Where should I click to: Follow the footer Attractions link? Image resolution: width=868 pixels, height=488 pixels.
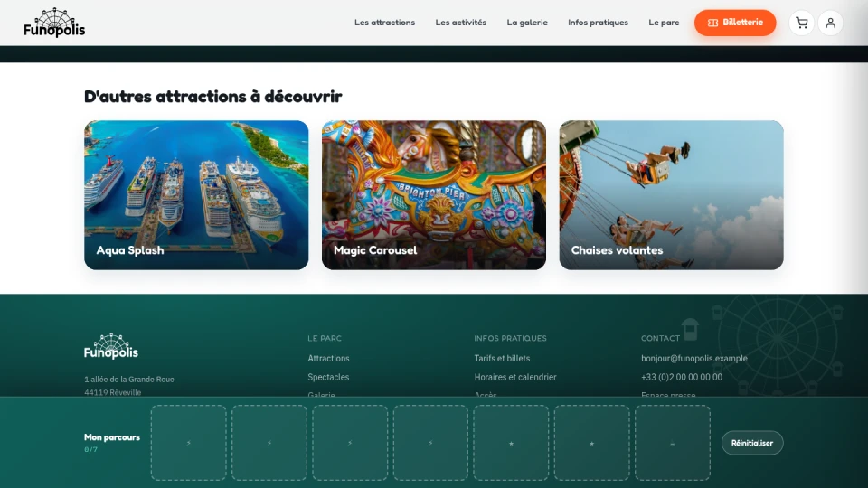pyautogui.click(x=328, y=359)
